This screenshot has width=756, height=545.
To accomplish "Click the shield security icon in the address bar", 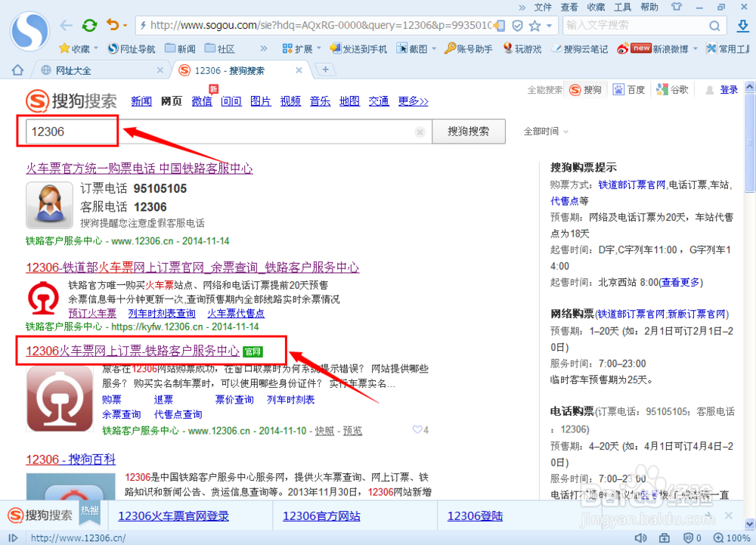I will pyautogui.click(x=517, y=26).
